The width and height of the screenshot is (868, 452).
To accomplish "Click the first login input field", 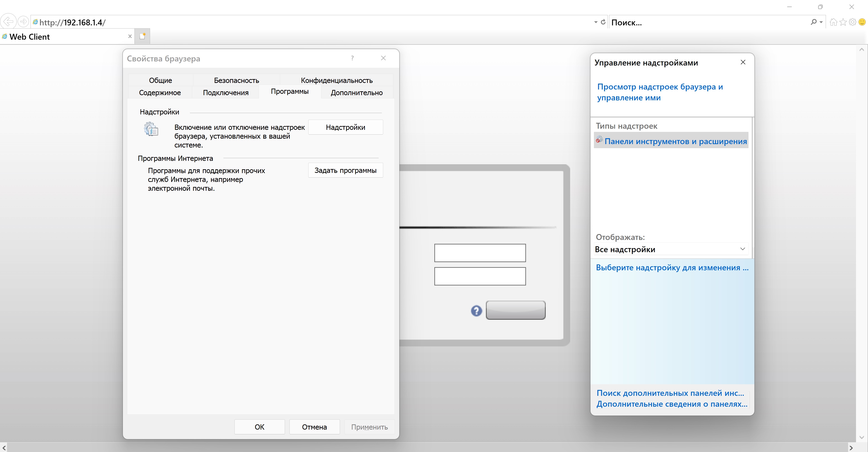I will click(480, 253).
